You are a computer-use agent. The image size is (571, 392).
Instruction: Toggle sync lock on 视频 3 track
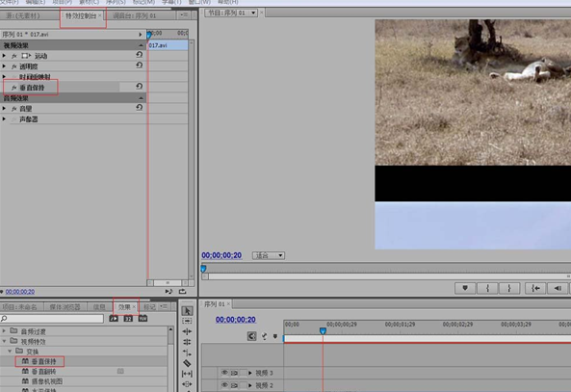point(234,373)
